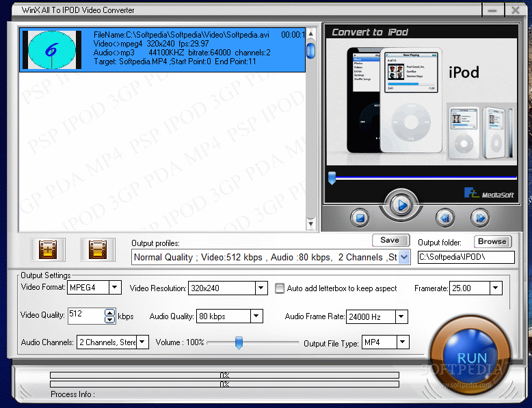
Task: Select the Softpedia.avi file entry
Action: point(163,50)
